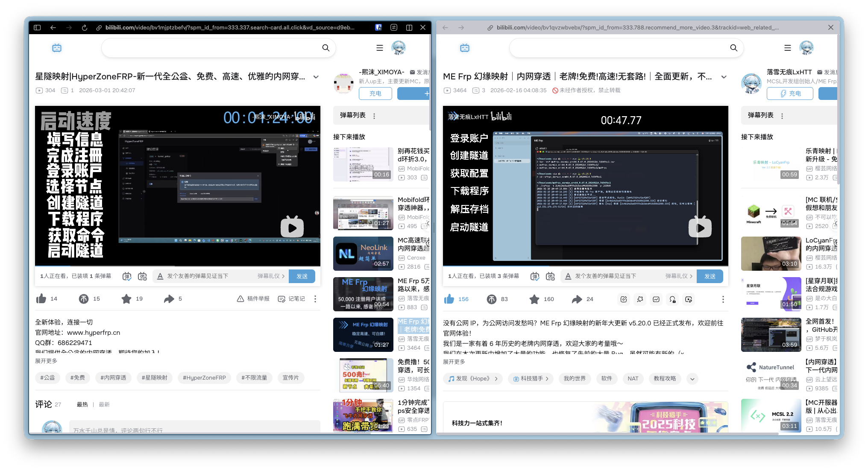The height and width of the screenshot is (471, 868).
Task: Click the data analytics chart icon
Action: point(656,299)
